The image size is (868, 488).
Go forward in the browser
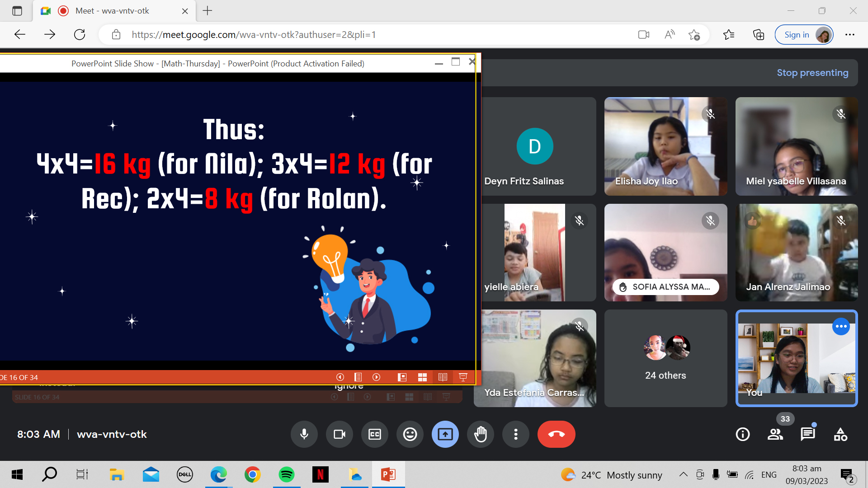point(50,35)
